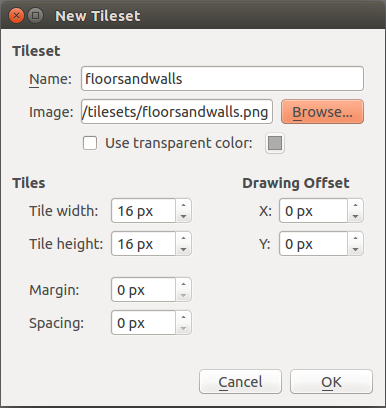Decrease Tile height using down arrow
This screenshot has width=386, height=408.
(x=183, y=249)
